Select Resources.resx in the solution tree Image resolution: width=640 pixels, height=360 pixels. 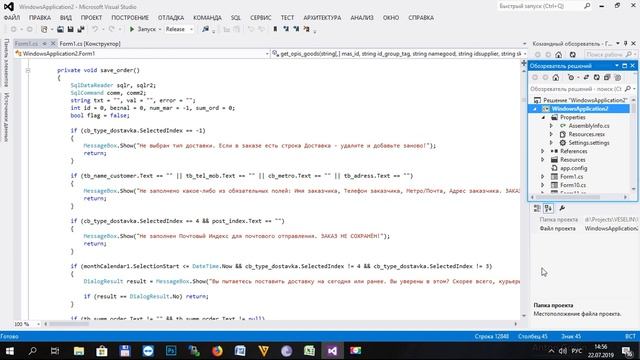point(587,134)
